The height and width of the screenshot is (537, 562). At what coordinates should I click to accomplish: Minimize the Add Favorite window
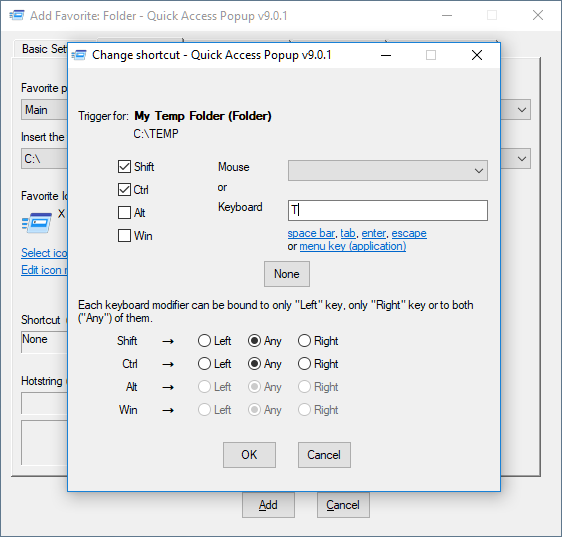click(x=447, y=15)
